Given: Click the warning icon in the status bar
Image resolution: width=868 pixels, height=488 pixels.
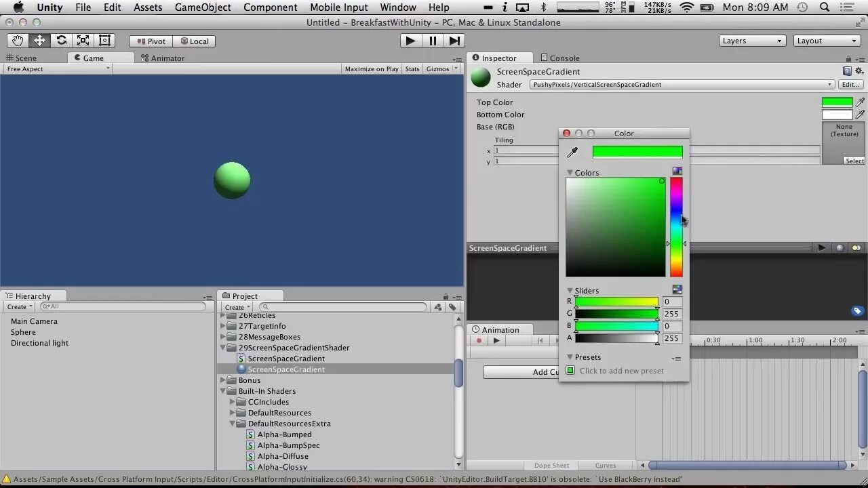Looking at the screenshot, I should tap(6, 479).
